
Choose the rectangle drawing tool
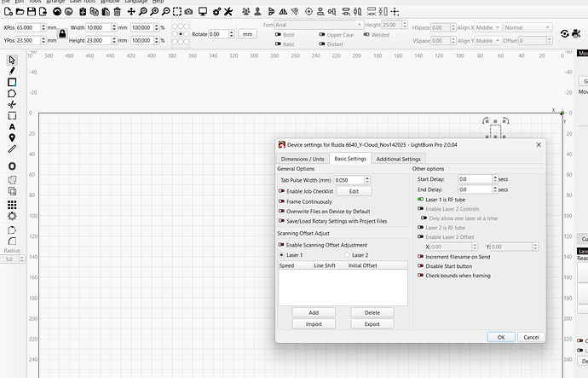coord(12,82)
